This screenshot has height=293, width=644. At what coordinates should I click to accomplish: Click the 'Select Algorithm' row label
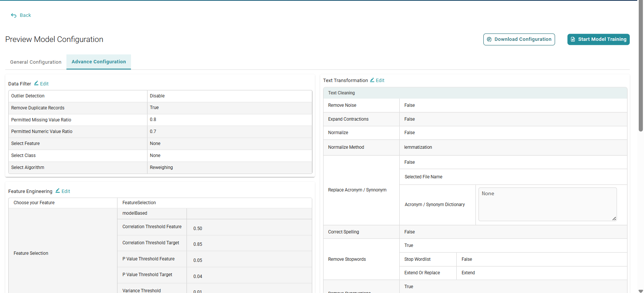(x=28, y=167)
